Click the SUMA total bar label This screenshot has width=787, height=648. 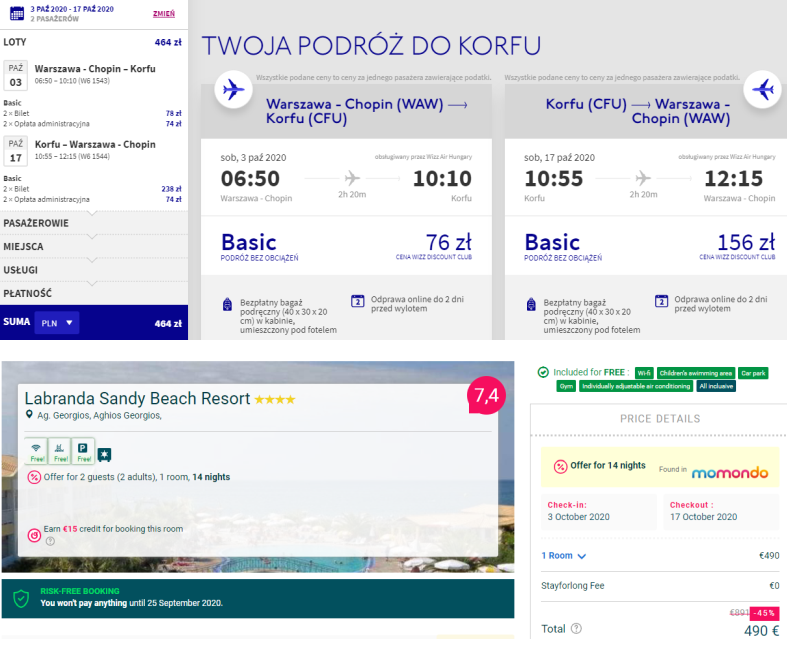click(x=17, y=322)
